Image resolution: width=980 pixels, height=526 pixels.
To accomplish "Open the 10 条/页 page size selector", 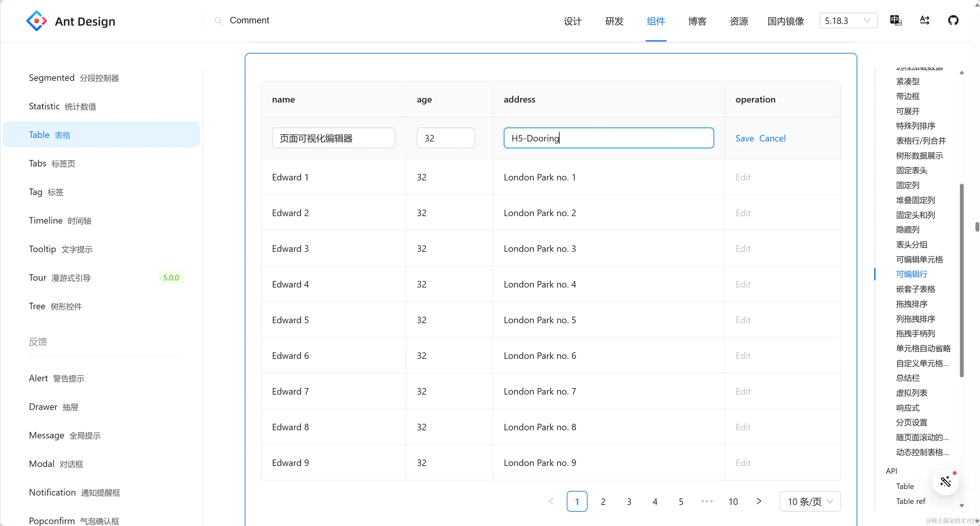I will 810,501.
